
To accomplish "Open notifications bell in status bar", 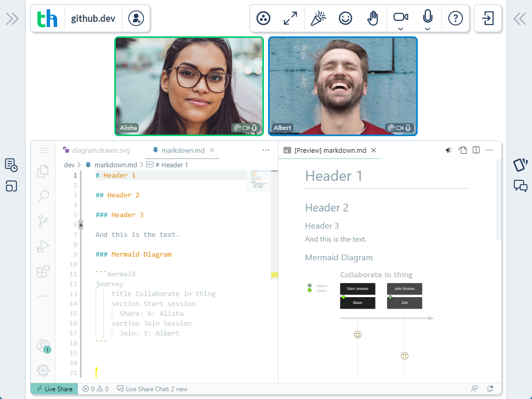I will [x=490, y=389].
